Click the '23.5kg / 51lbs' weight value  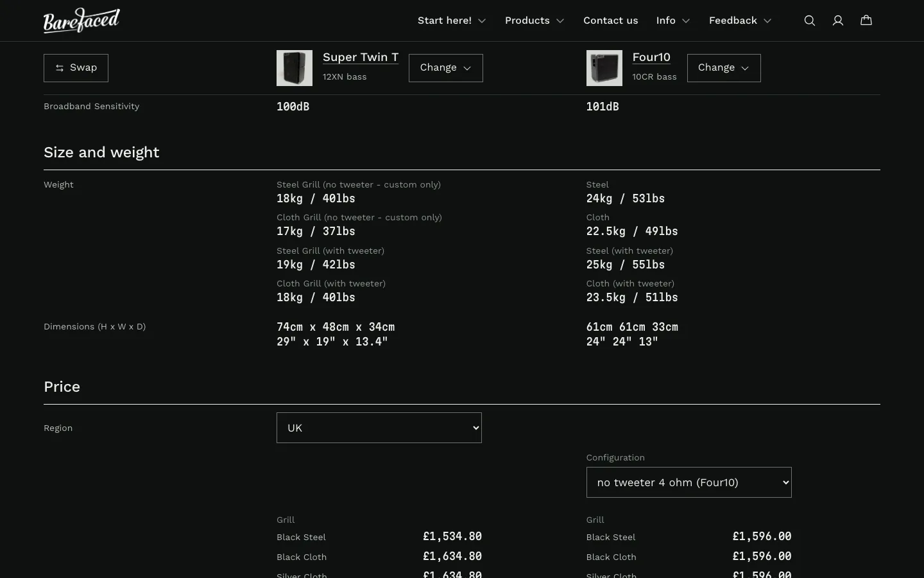pyautogui.click(x=632, y=297)
